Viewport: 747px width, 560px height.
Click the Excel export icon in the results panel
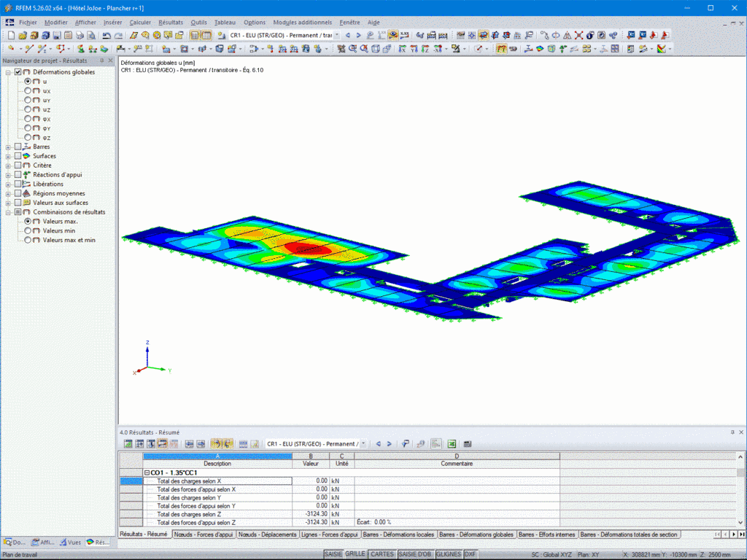[x=452, y=444]
